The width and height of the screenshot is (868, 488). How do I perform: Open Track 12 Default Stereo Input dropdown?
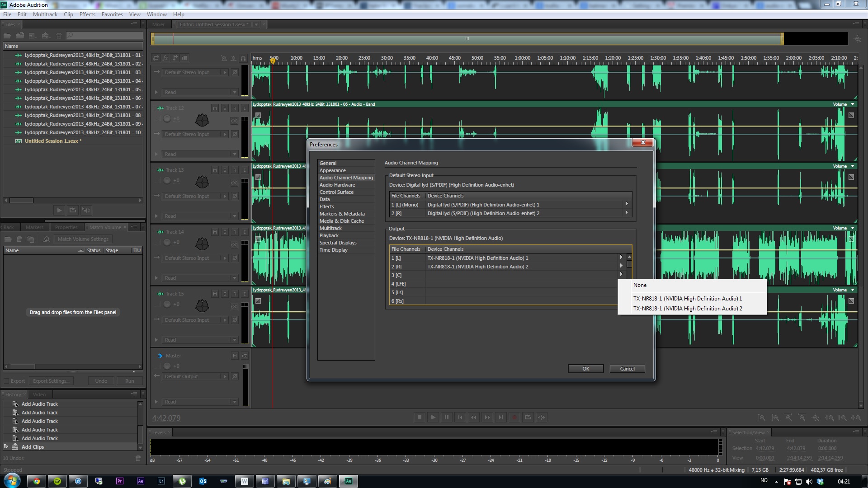[196, 134]
